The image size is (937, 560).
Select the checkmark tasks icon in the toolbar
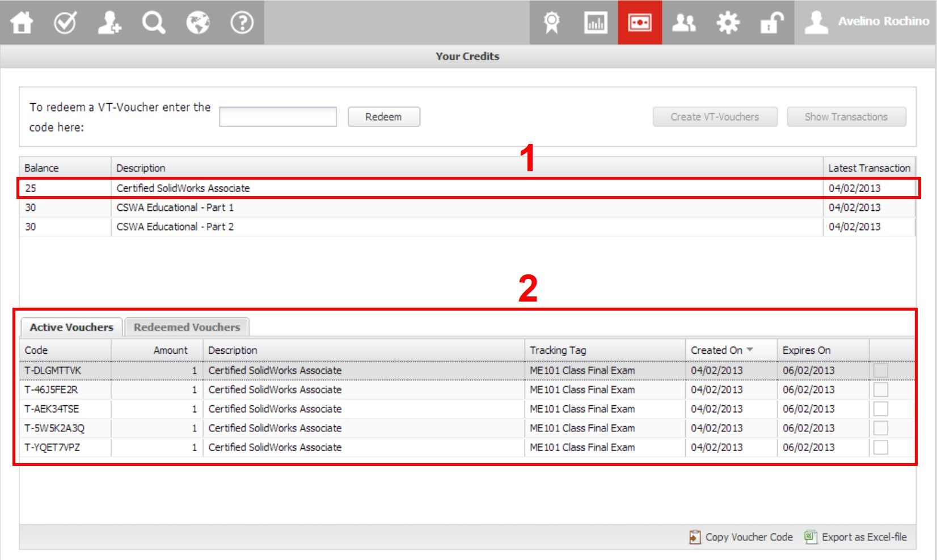(x=65, y=23)
